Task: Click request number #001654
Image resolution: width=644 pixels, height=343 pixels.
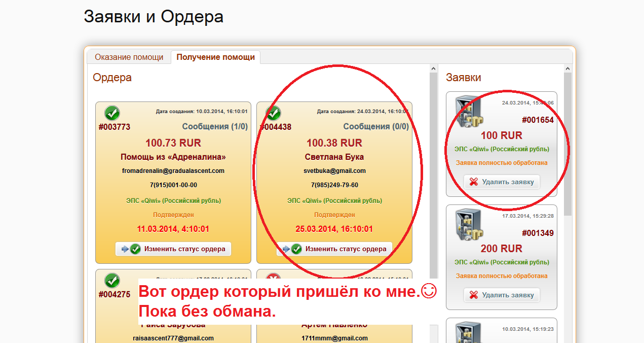Action: [538, 120]
